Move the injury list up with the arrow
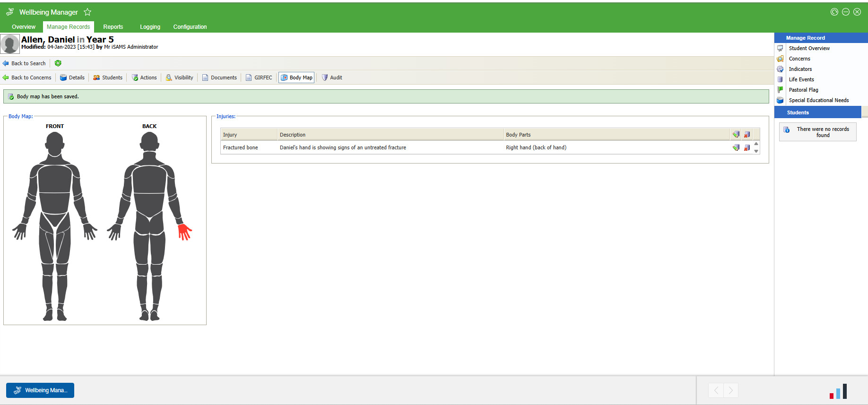 pos(756,144)
